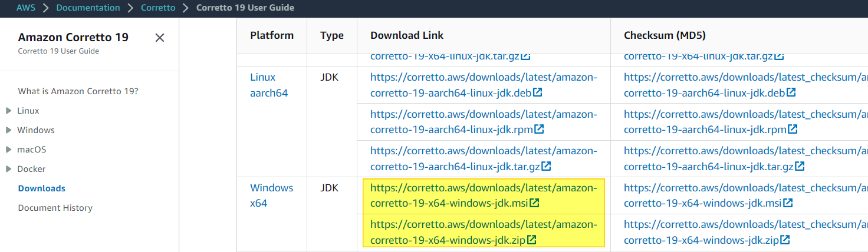Select Downloads in the sidebar
The image size is (868, 252).
[42, 188]
